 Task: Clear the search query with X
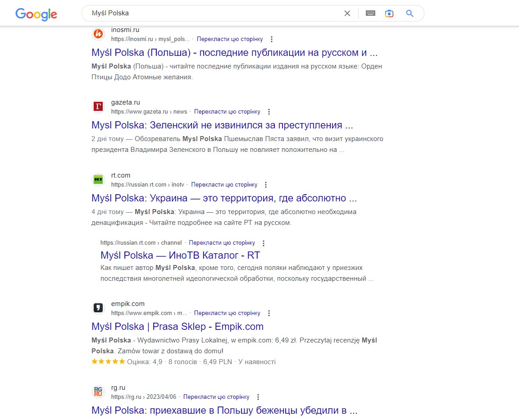tap(347, 13)
